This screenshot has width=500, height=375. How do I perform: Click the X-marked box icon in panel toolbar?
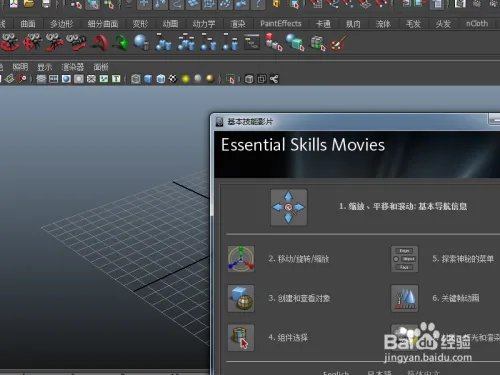pyautogui.click(x=91, y=79)
